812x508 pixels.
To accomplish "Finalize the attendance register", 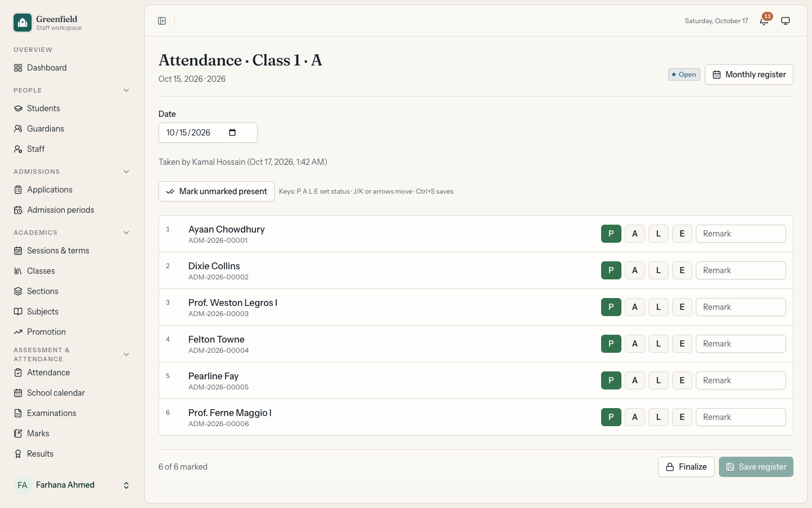I will point(686,467).
